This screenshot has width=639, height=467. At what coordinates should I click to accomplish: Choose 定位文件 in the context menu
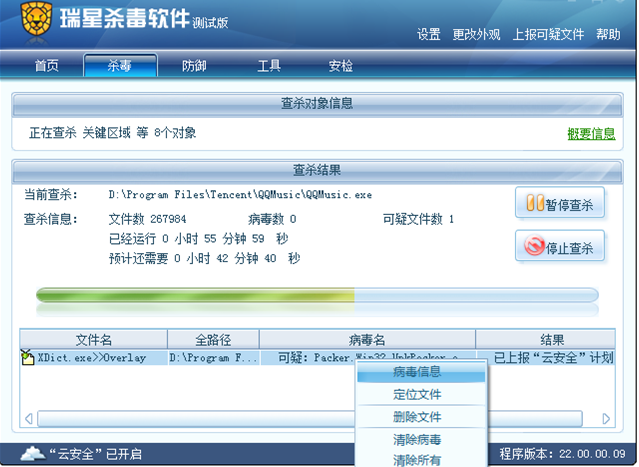coord(421,394)
